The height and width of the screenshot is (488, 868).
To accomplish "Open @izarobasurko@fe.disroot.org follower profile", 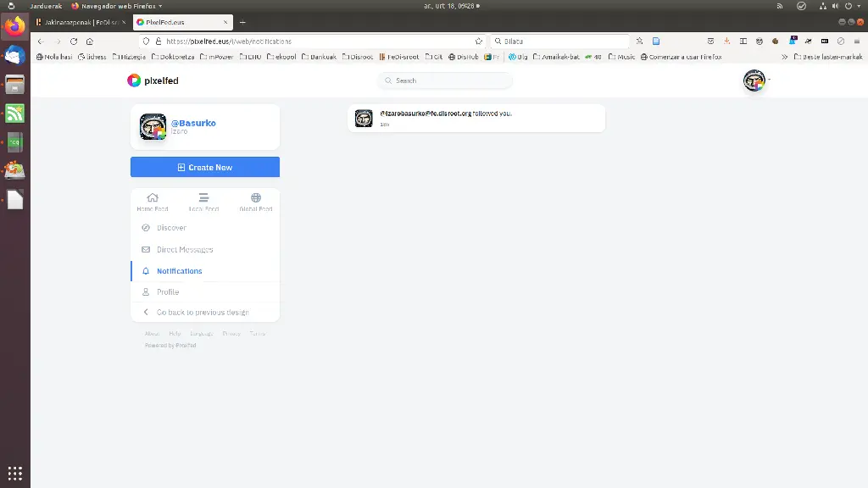I will click(426, 114).
